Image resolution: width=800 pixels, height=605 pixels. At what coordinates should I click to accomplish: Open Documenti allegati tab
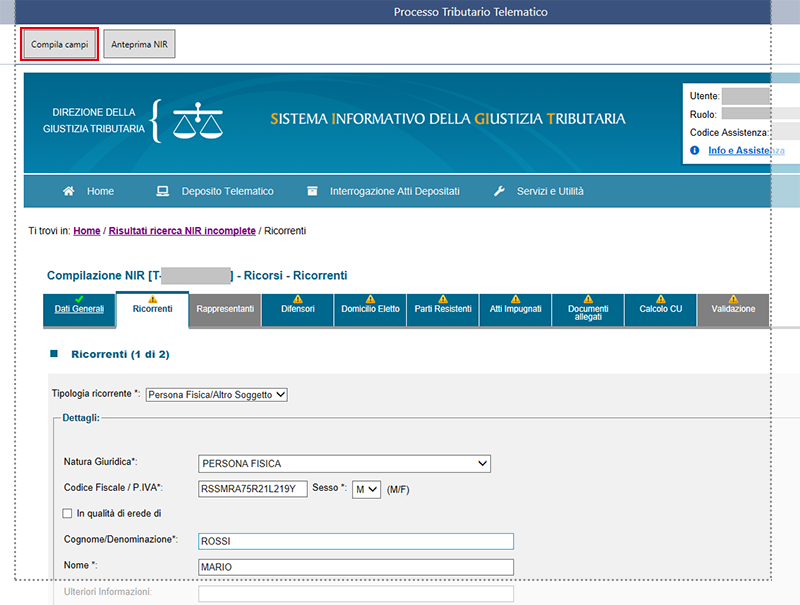coord(588,310)
